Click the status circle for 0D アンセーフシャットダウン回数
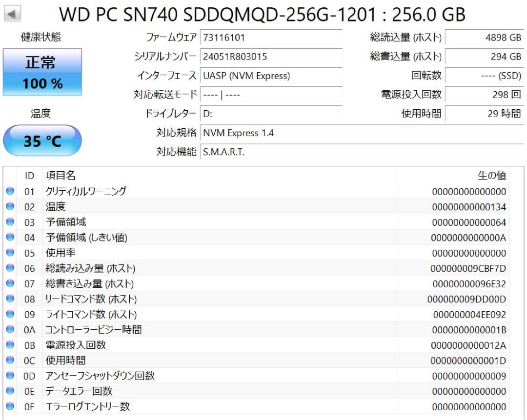This screenshot has width=527, height=420. pyautogui.click(x=10, y=375)
